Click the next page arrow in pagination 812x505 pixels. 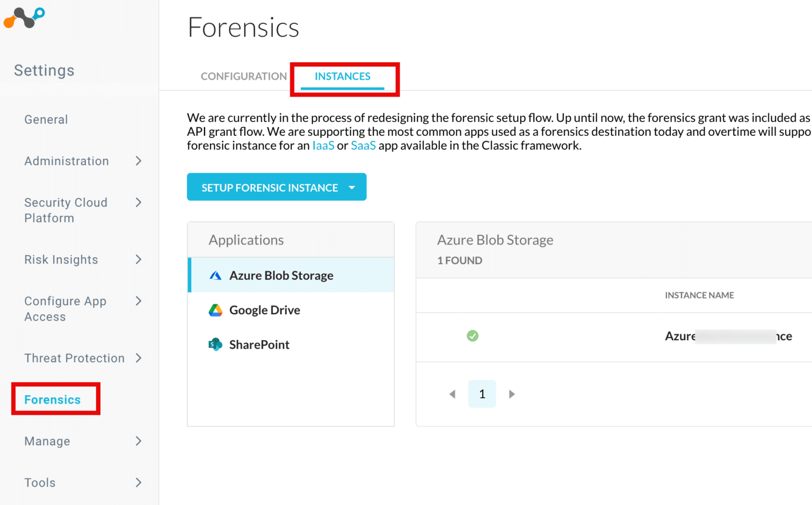pyautogui.click(x=512, y=394)
